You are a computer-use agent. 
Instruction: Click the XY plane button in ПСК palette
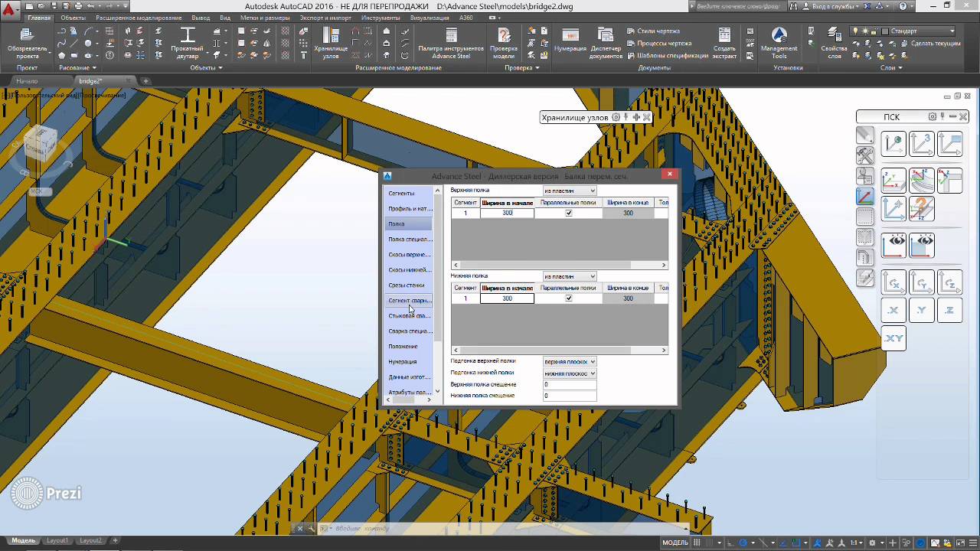pos(893,338)
